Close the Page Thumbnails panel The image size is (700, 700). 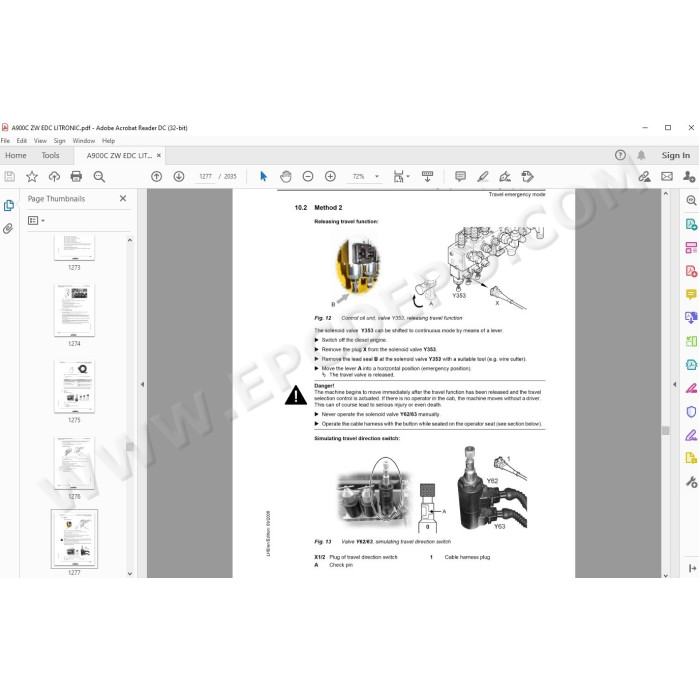point(123,198)
